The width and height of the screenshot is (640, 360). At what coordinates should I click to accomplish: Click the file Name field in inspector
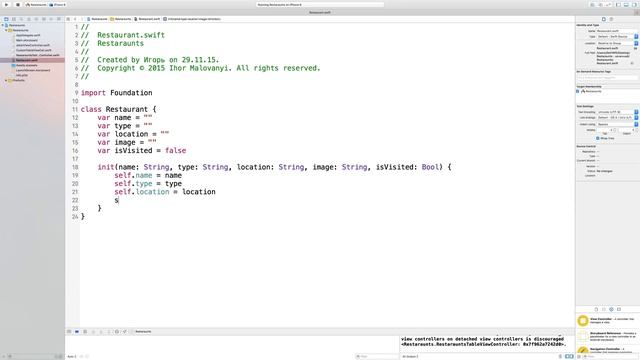coord(617,31)
